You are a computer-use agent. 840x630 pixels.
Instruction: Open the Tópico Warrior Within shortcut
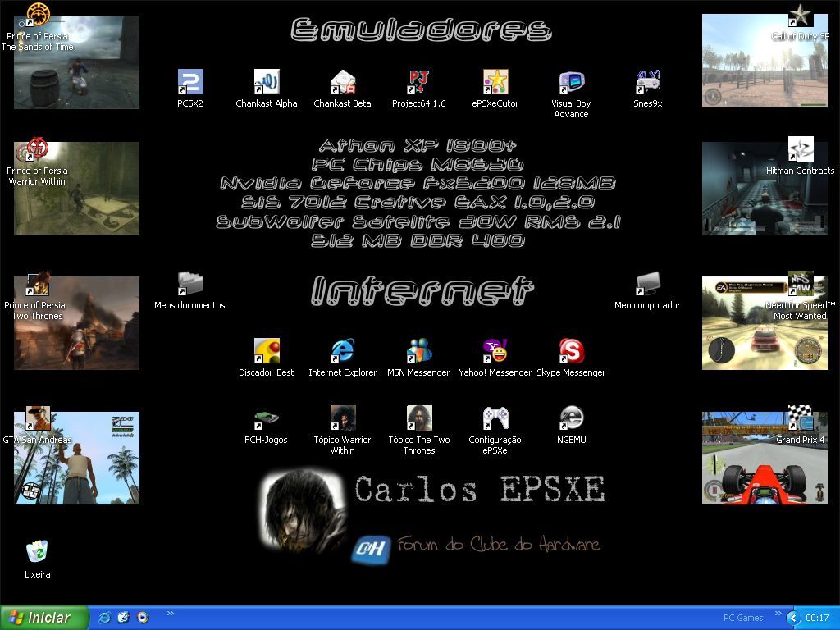click(343, 418)
